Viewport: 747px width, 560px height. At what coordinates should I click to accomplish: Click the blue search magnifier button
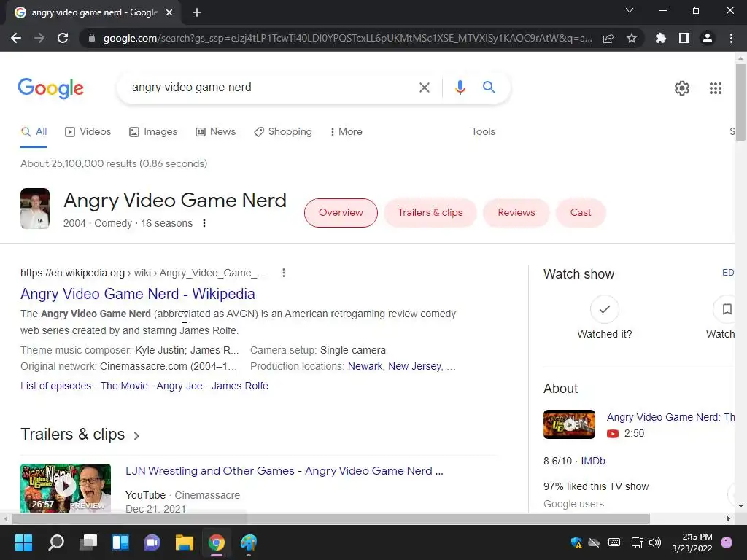click(x=489, y=87)
